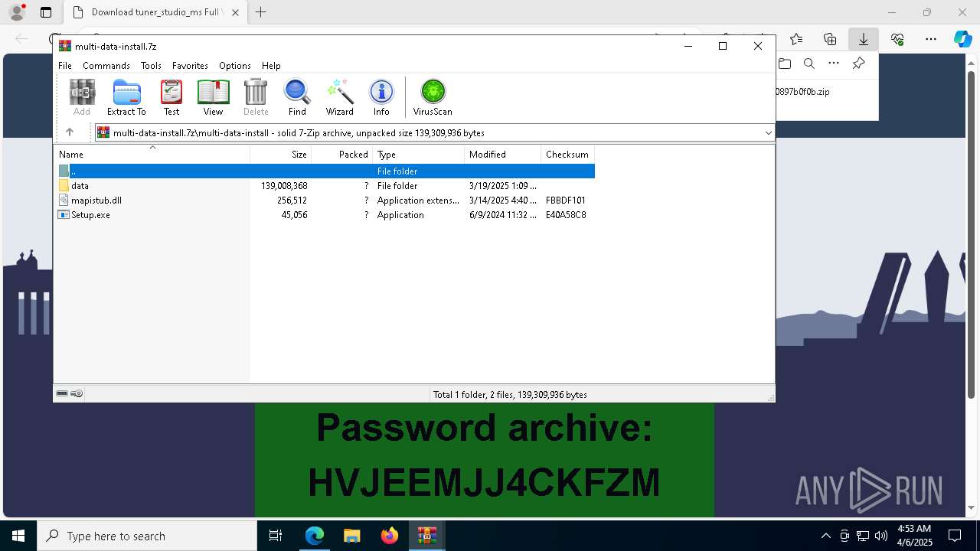980x551 pixels.
Task: Click checksum value FBBDF101
Action: (566, 201)
